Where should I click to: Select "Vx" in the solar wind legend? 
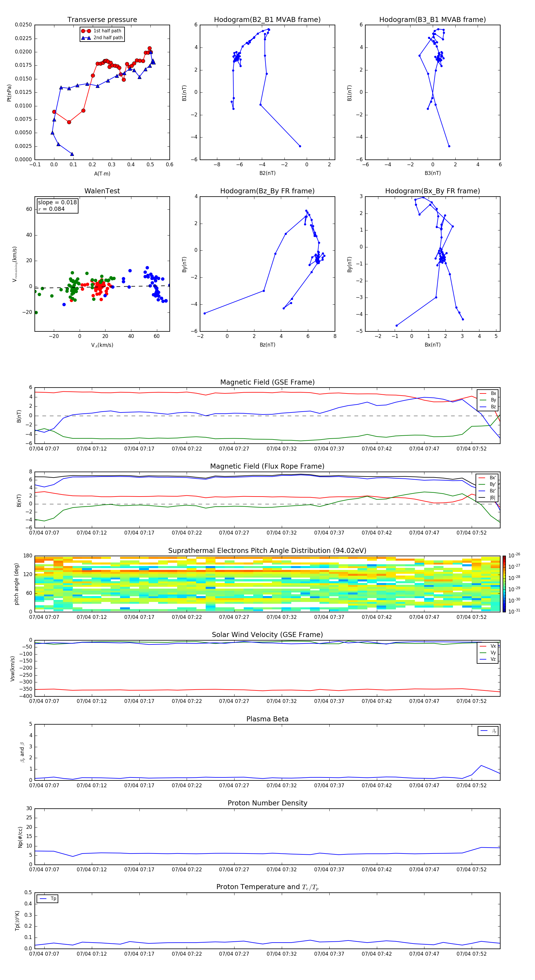pos(488,646)
